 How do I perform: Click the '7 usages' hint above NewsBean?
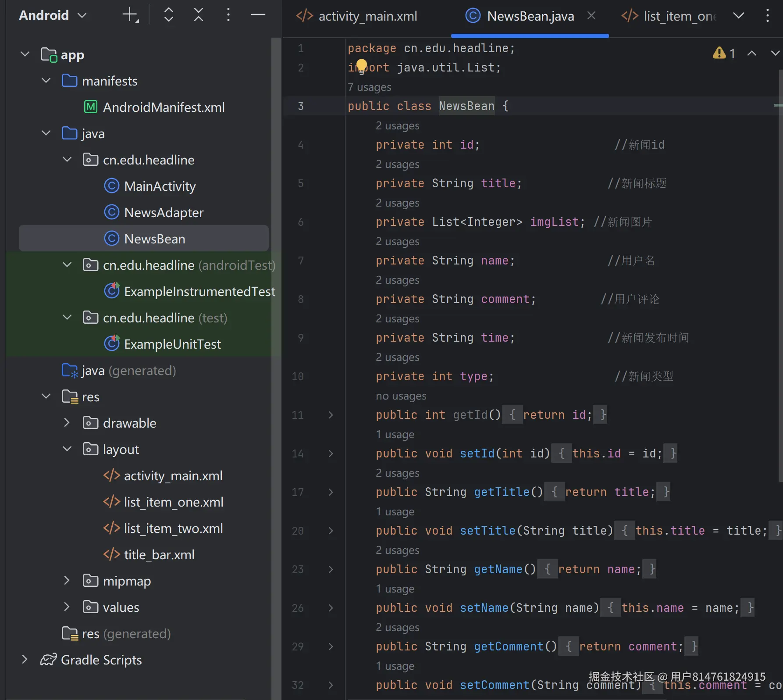pos(370,87)
